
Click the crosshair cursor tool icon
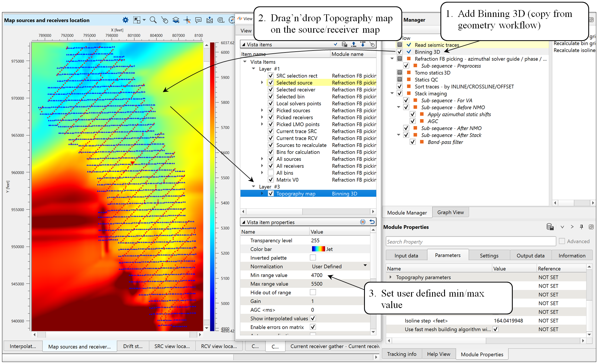click(187, 20)
